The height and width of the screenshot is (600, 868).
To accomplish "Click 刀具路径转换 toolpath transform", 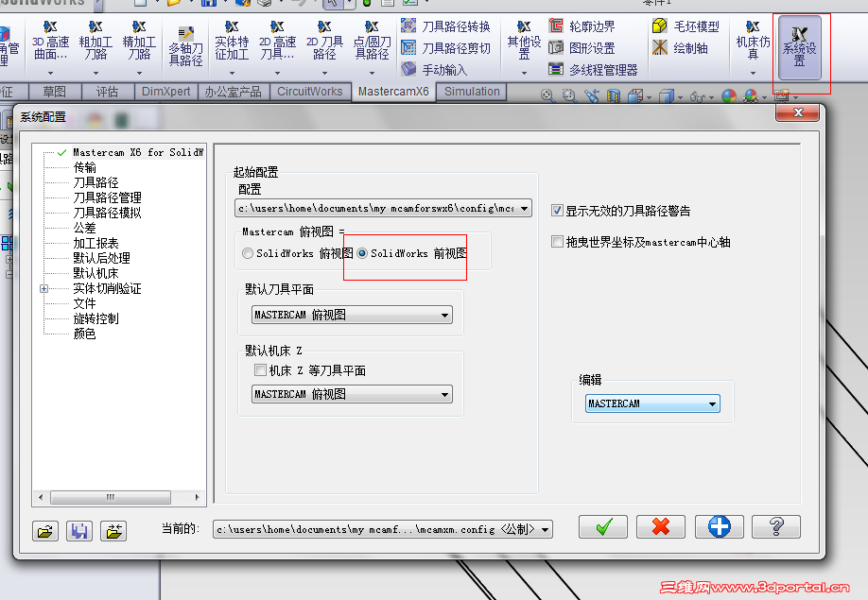I will [x=445, y=26].
